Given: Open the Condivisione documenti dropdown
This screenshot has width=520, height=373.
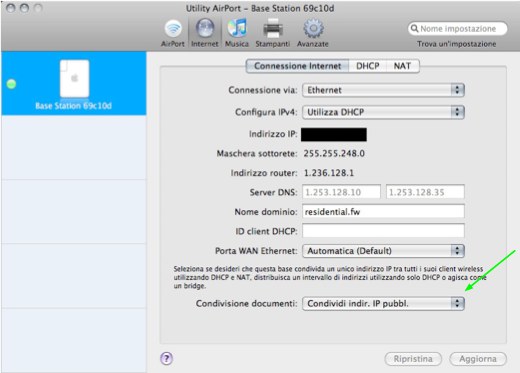Looking at the screenshot, I should [383, 303].
